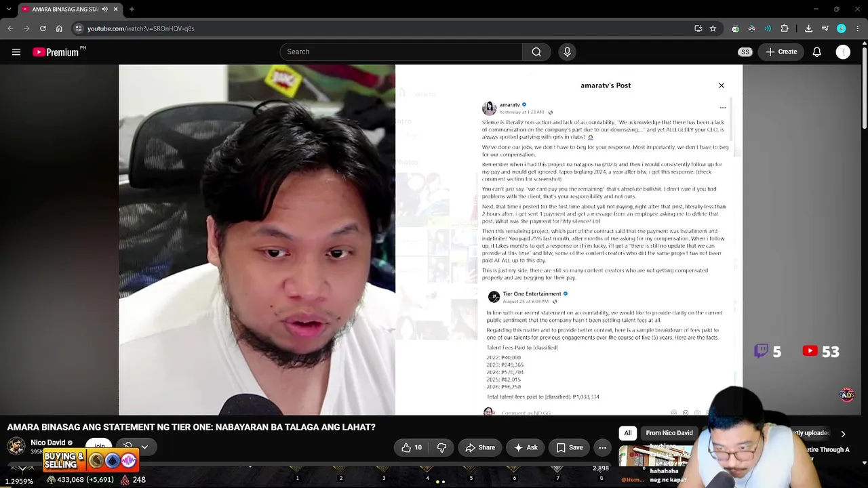Screen dimensions: 868x488
Task: Open the green toggle browser extension
Action: pos(735,28)
